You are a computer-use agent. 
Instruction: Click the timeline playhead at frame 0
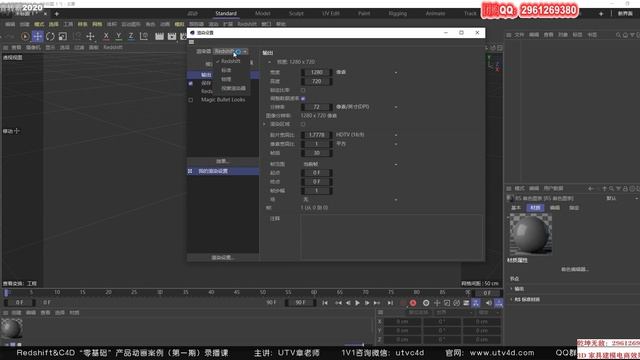pyautogui.click(x=6, y=293)
